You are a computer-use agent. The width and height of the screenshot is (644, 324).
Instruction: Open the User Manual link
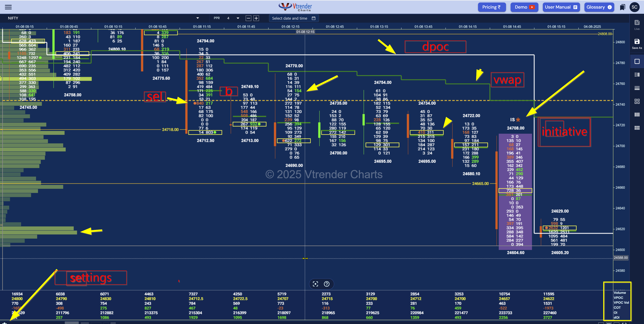coord(561,7)
